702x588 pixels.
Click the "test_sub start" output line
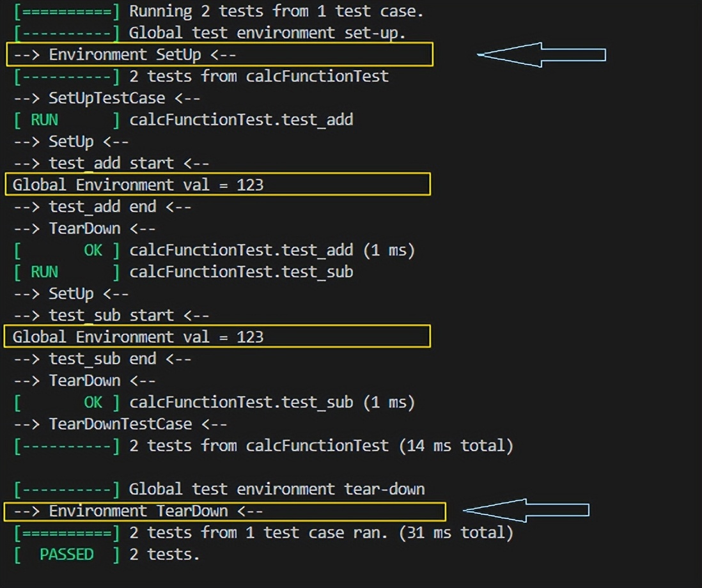click(x=111, y=316)
